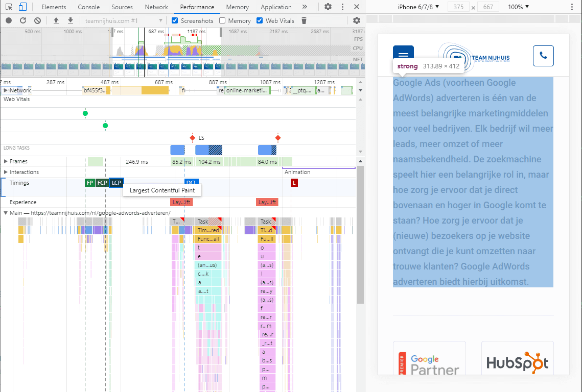Viewport: 582px width, 392px height.
Task: Select first Layout Shift bar in Experience
Action: coord(181,202)
